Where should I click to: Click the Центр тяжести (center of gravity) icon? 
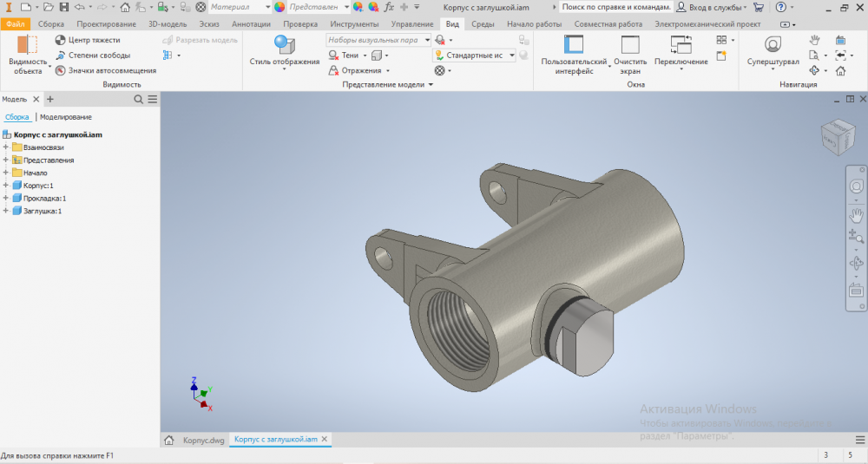click(x=60, y=40)
